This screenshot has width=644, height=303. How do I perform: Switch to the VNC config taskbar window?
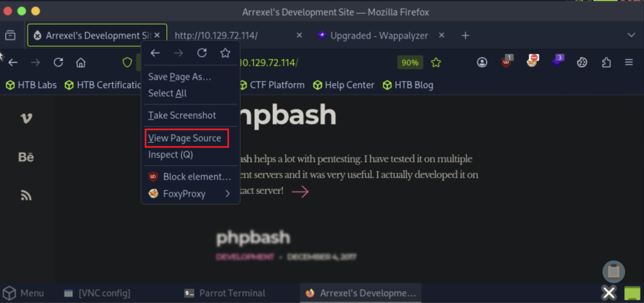click(x=97, y=293)
